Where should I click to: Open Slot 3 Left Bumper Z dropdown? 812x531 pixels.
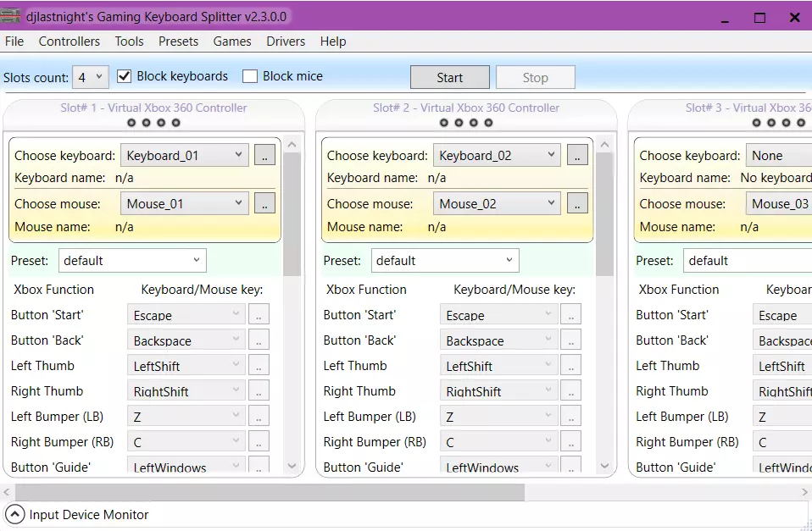click(782, 416)
